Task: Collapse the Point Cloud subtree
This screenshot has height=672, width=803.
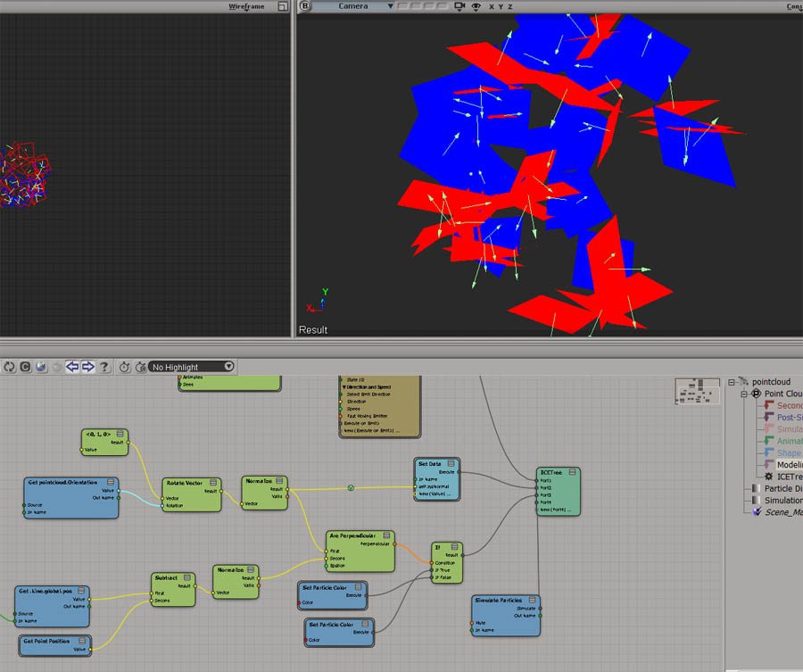Action: 744,394
